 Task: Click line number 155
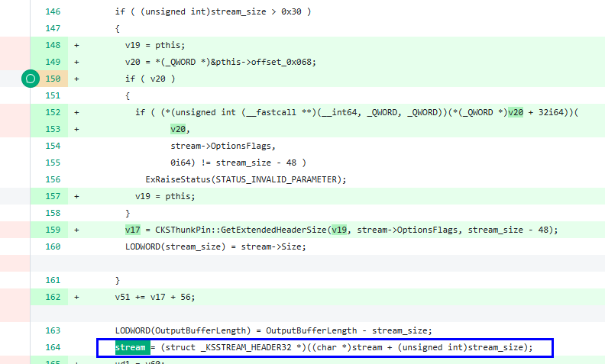click(53, 163)
